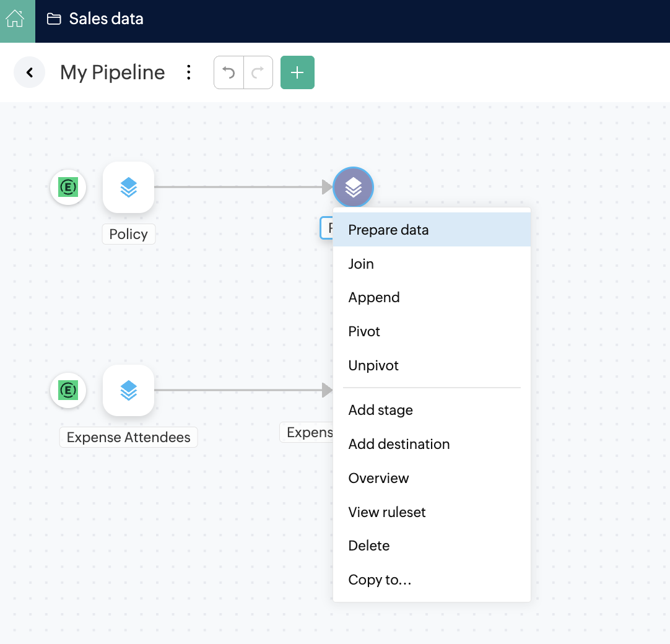Click the Expense Attendees label
Viewport: 670px width, 644px height.
(128, 437)
